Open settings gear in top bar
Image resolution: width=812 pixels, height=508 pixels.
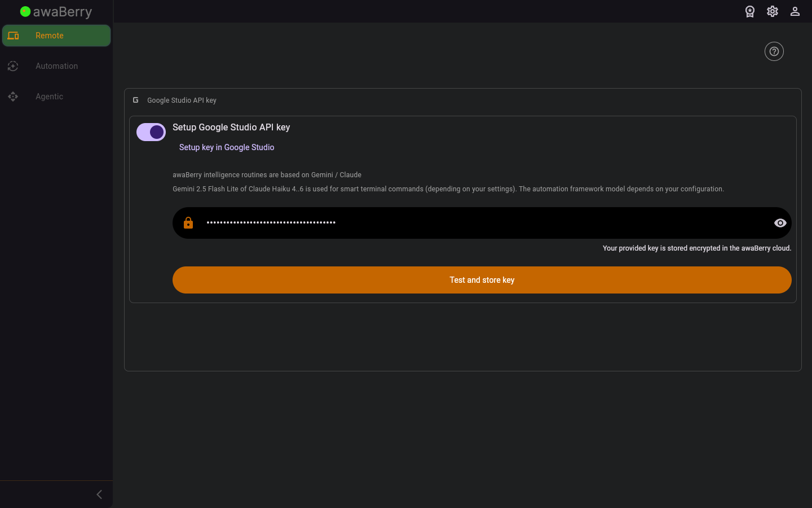773,11
